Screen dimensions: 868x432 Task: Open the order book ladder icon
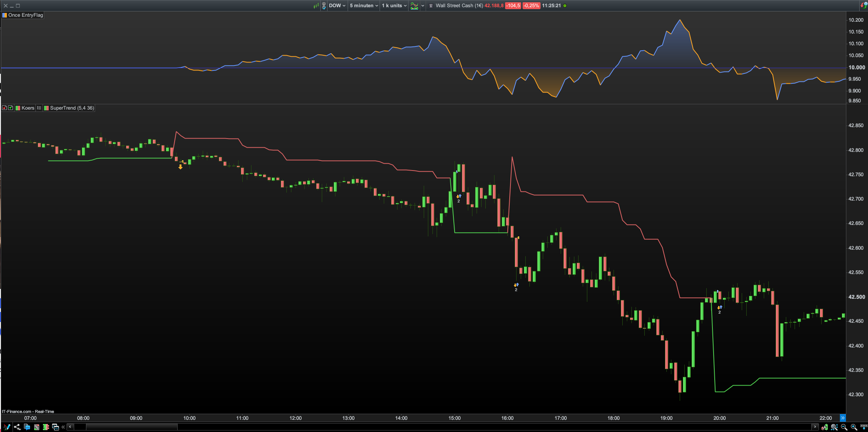46,427
